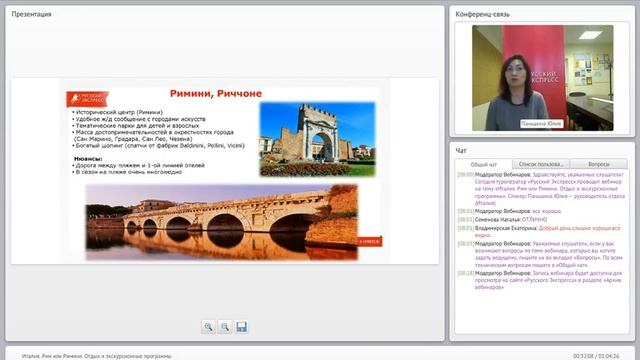640x360 pixels.
Task: Switch to the Общий чат tab
Action: (x=484, y=164)
